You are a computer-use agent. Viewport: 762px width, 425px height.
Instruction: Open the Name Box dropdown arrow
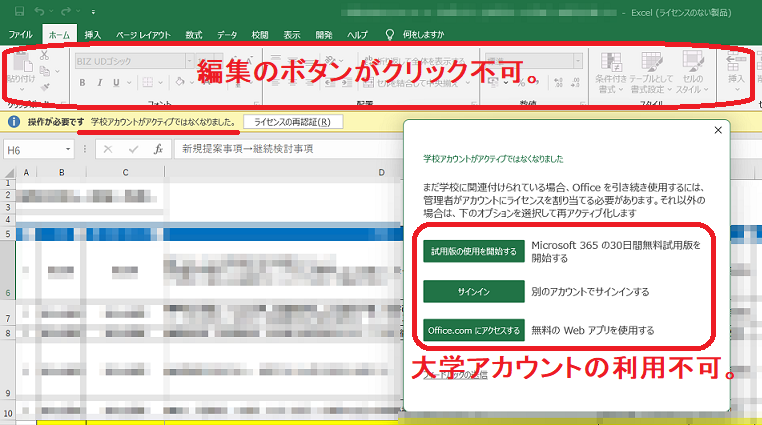[68, 150]
